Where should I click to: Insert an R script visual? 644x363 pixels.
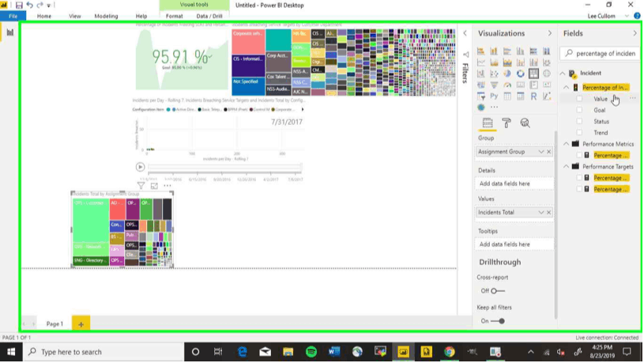pyautogui.click(x=533, y=96)
